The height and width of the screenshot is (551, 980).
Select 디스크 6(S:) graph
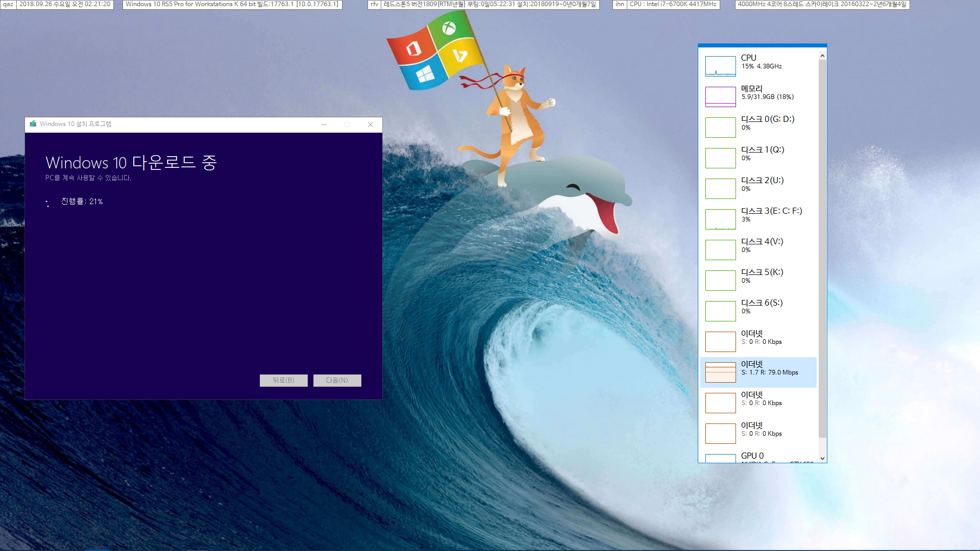(x=720, y=311)
